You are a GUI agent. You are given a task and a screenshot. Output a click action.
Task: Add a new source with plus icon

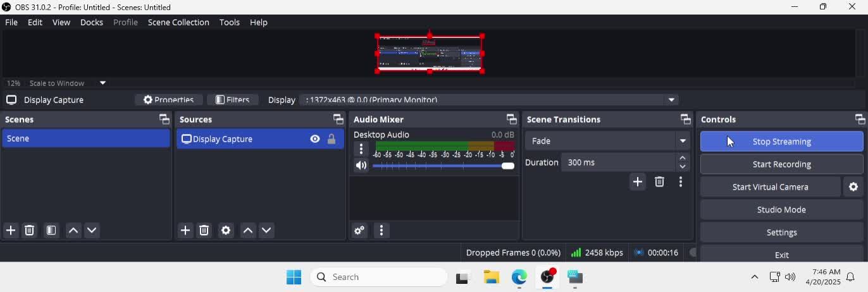click(185, 230)
